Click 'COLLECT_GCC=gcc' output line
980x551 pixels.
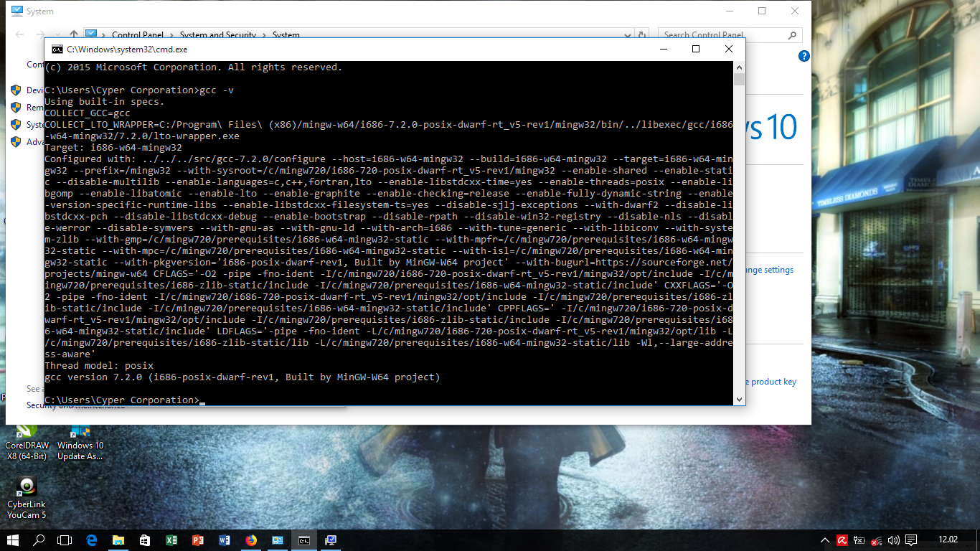(x=88, y=113)
